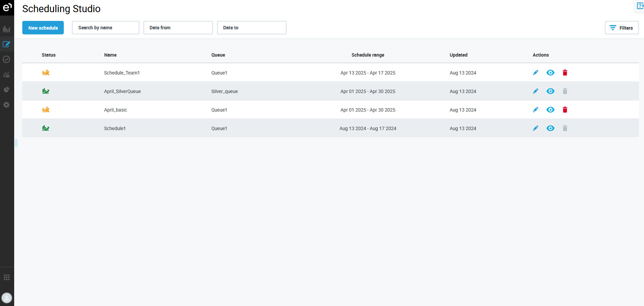Edit the April_SilverQueue schedule

pyautogui.click(x=535, y=91)
